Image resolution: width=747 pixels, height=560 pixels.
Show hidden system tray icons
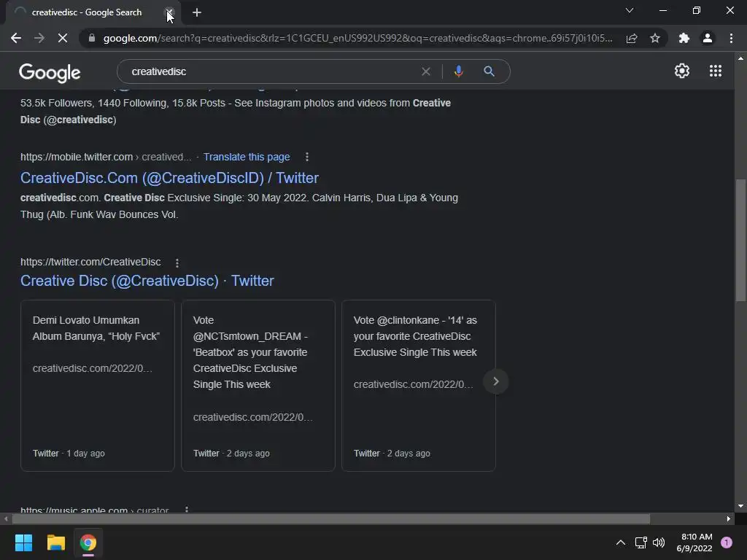tap(620, 542)
